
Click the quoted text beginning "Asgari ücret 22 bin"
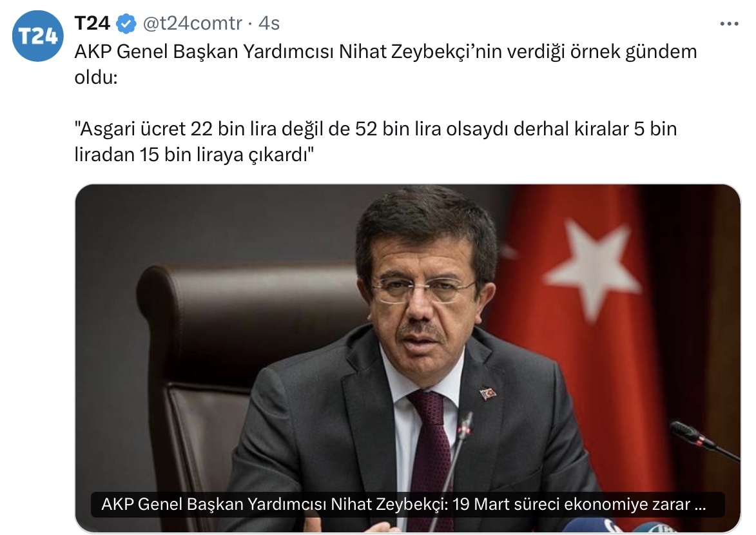tap(375, 142)
